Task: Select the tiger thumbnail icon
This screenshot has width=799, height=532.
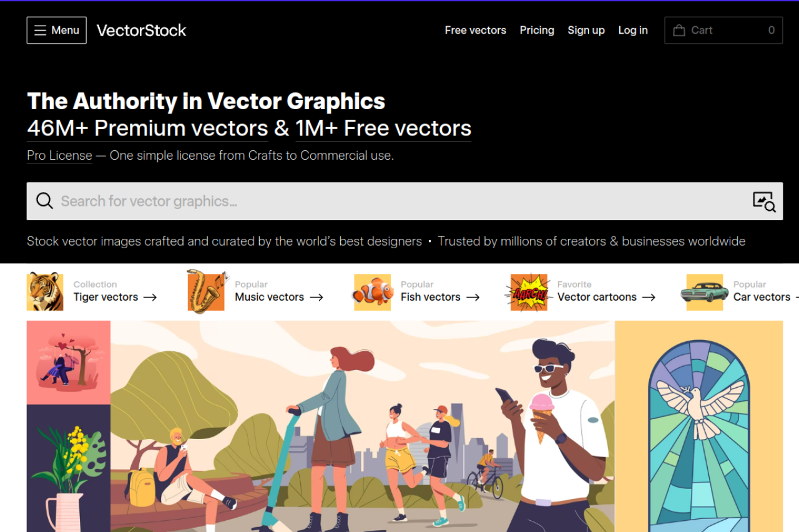Action: [45, 291]
